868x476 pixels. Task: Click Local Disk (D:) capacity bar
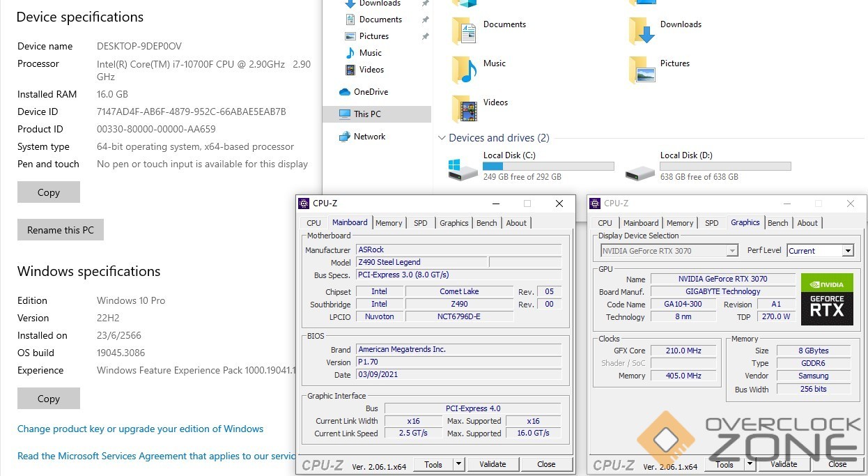point(725,167)
